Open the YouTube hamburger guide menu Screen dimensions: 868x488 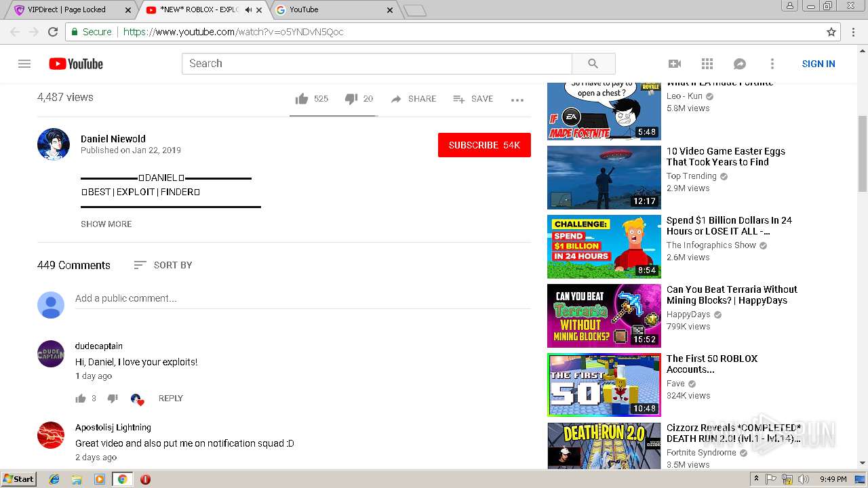click(x=24, y=64)
